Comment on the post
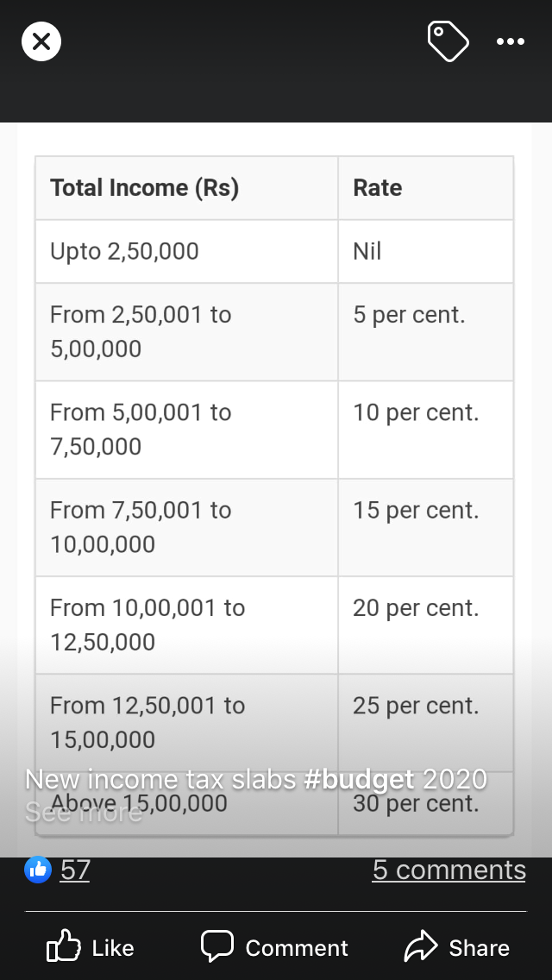552x980 pixels. tap(274, 947)
